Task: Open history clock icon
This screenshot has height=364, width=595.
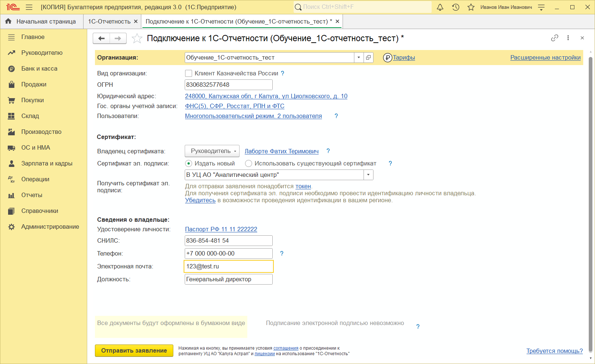Action: (x=456, y=7)
